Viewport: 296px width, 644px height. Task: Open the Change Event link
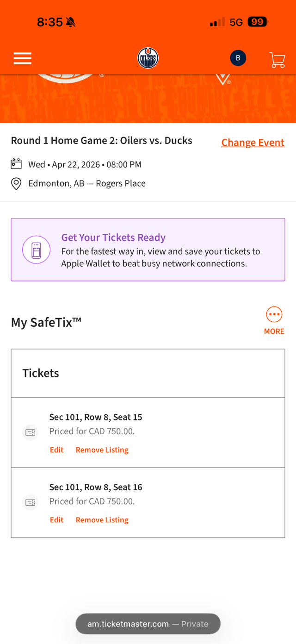pos(253,143)
